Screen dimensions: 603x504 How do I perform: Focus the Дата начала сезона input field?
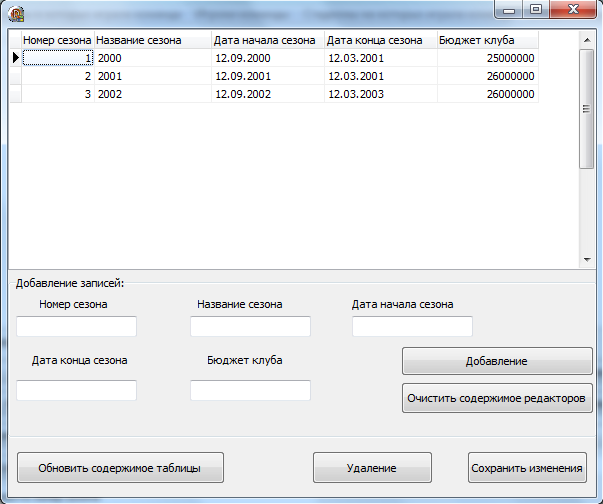point(412,326)
